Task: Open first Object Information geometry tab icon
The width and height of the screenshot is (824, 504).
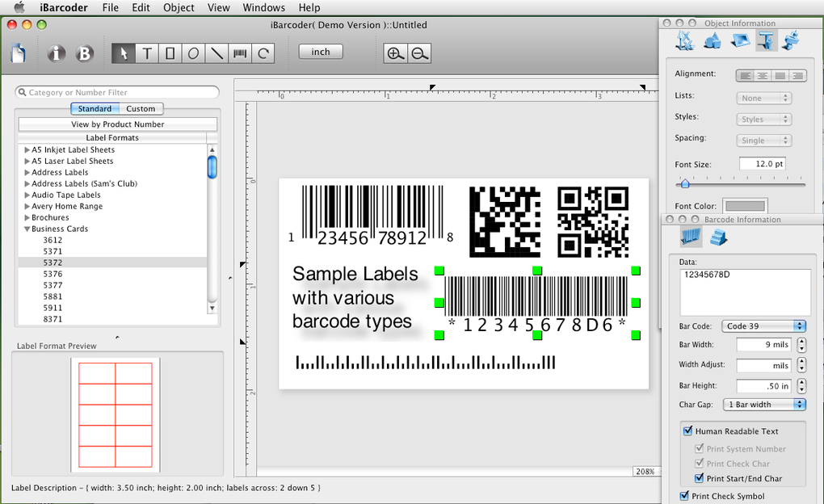Action: (x=685, y=40)
